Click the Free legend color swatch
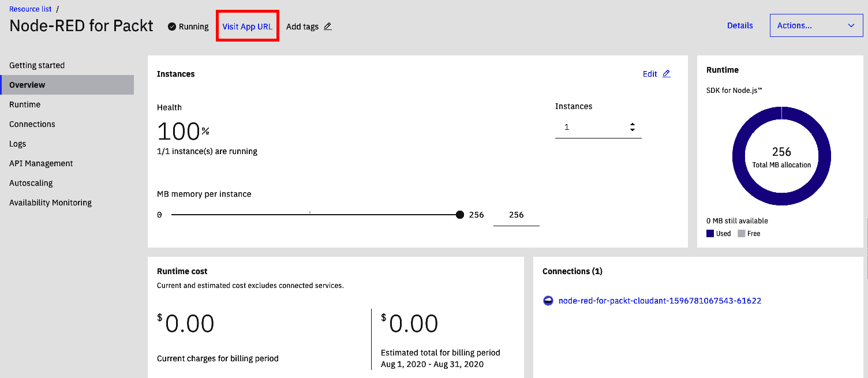The height and width of the screenshot is (378, 868). click(x=741, y=234)
